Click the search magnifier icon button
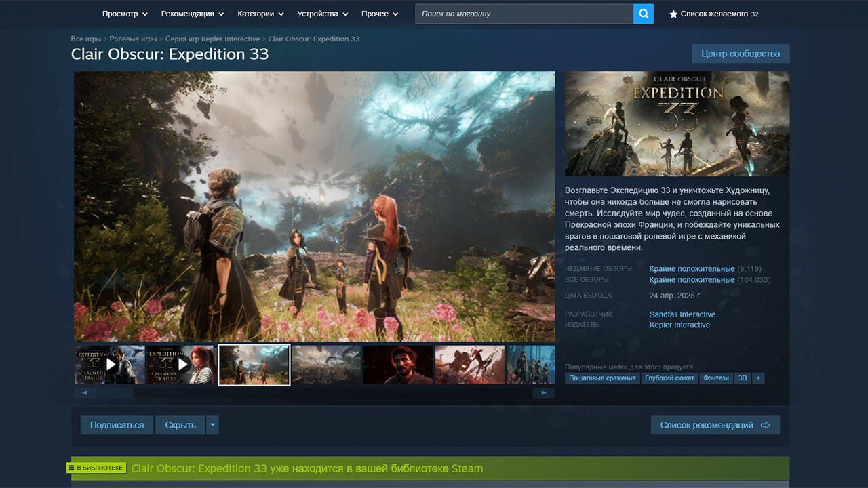868x488 pixels. coord(643,14)
